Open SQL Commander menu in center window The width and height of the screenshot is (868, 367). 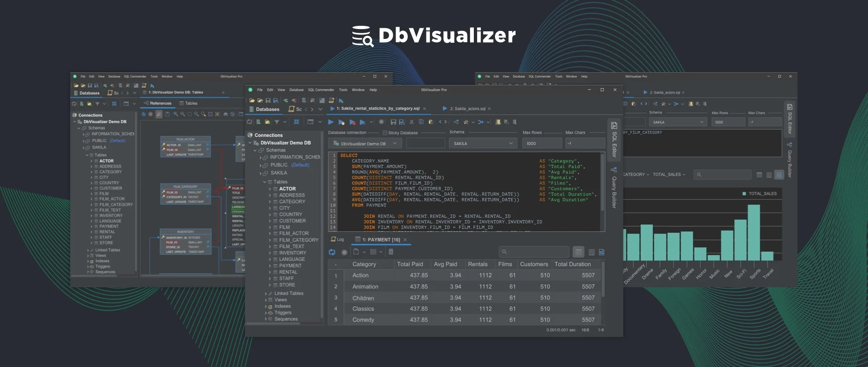[x=321, y=90]
